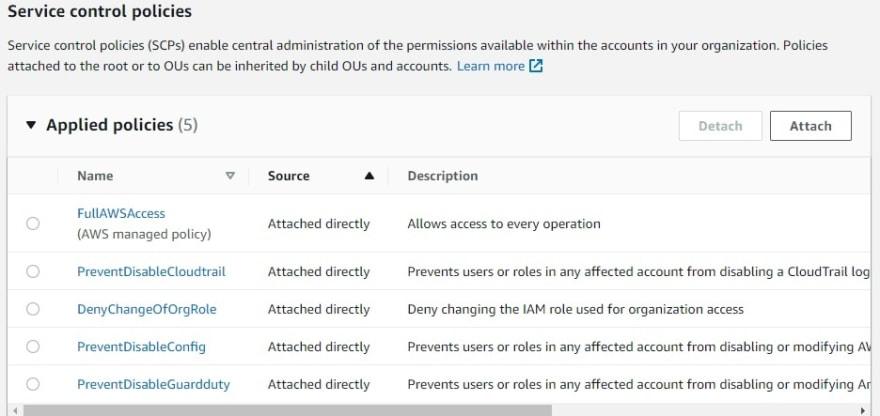Click the horizontal scrollbar right arrow
Viewport: 880px width, 416px height.
click(x=863, y=411)
